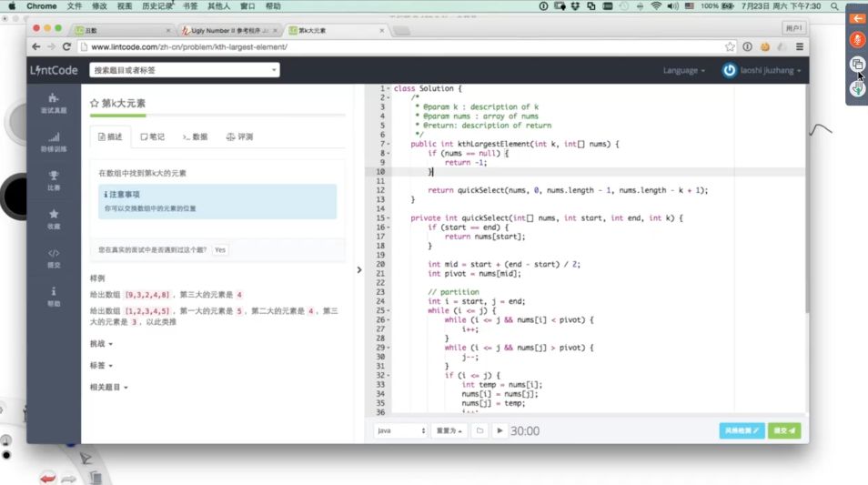Fold the code at line 15 arrow
Viewport: 868px width, 485px height.
click(389, 218)
